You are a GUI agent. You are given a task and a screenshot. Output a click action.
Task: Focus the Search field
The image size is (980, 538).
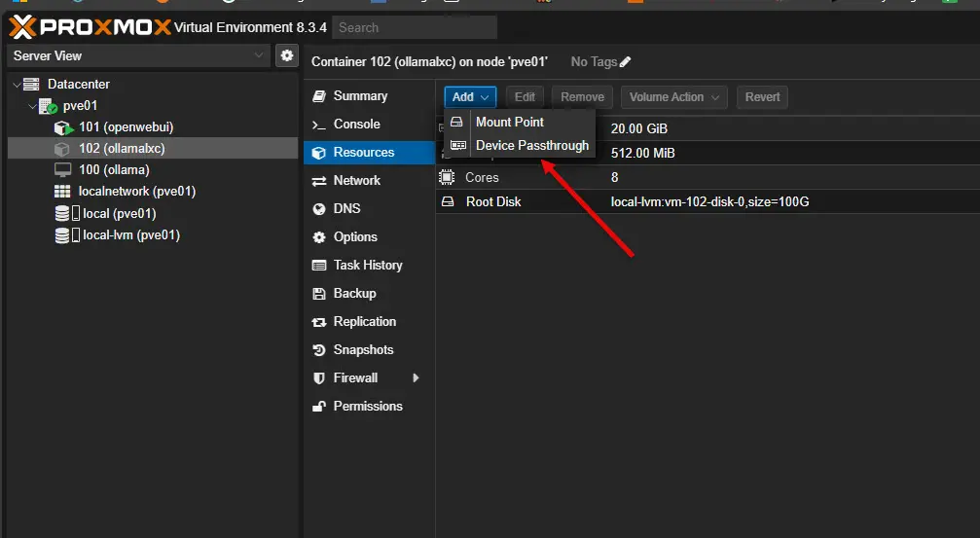point(415,27)
